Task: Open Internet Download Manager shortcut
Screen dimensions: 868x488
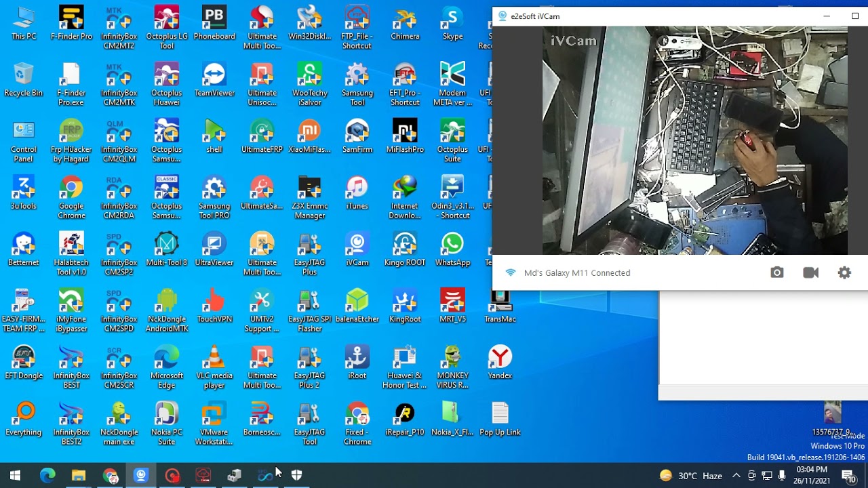Action: (x=405, y=198)
